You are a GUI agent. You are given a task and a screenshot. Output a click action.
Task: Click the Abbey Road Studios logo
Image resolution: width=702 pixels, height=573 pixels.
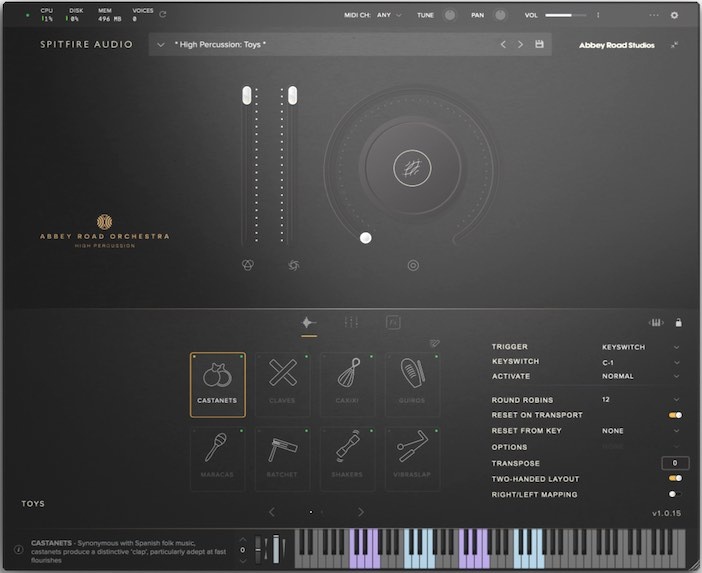click(x=616, y=45)
